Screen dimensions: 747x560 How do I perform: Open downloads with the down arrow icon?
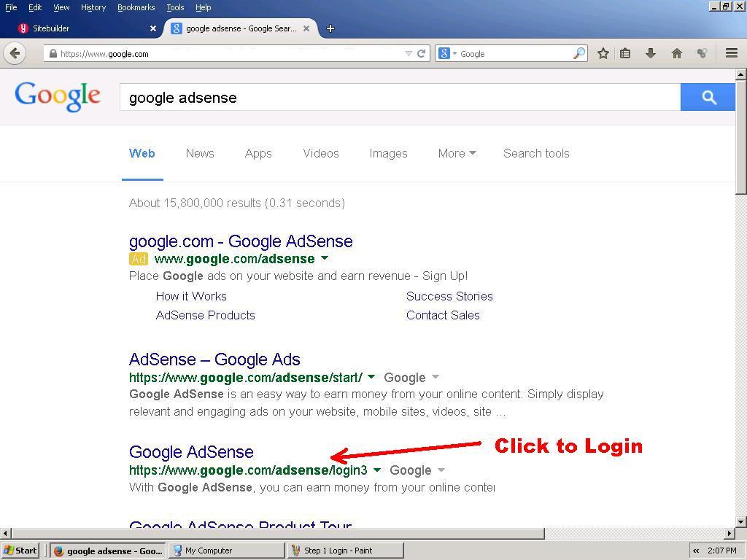click(651, 53)
